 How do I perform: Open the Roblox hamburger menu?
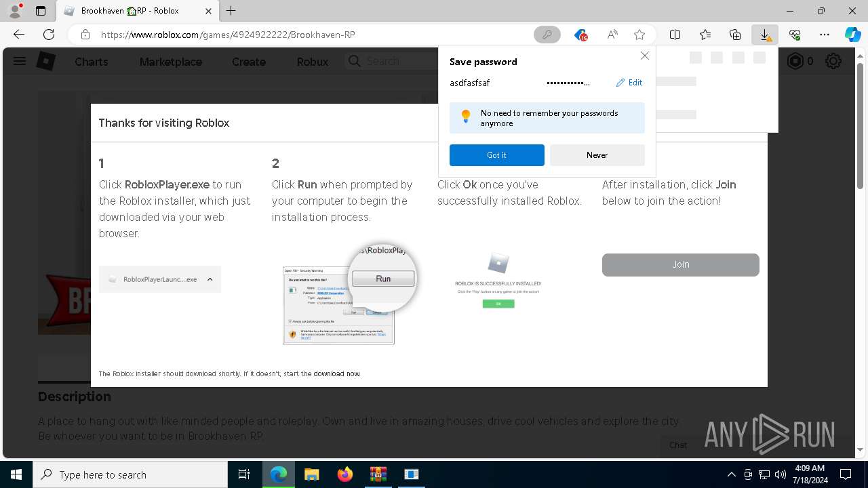pos(20,61)
